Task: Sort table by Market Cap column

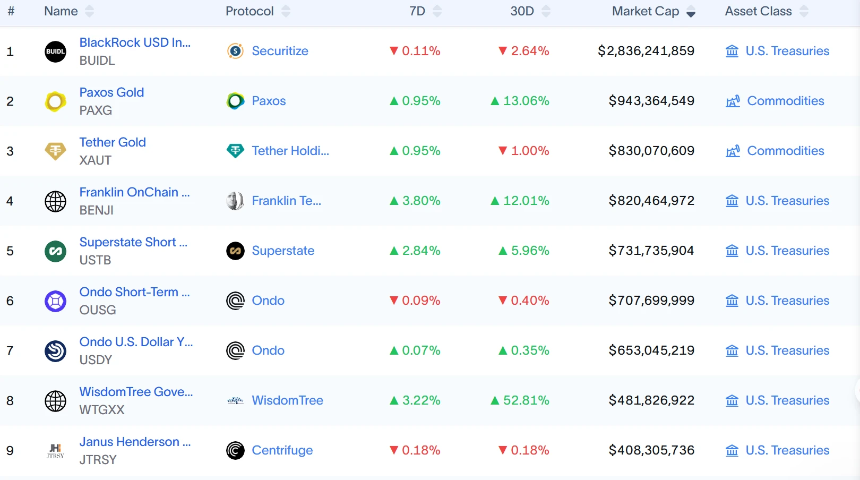Action: 645,12
